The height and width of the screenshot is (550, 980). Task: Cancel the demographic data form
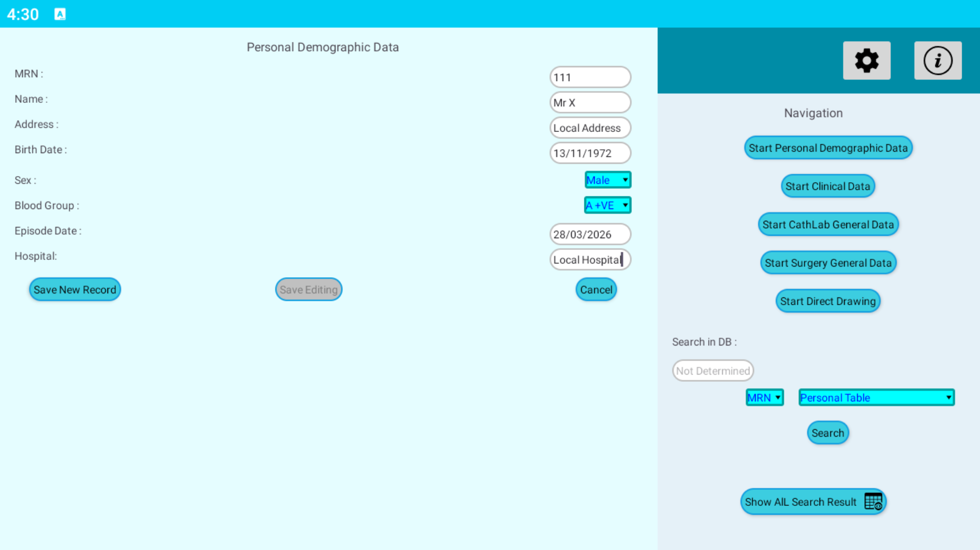coord(596,290)
